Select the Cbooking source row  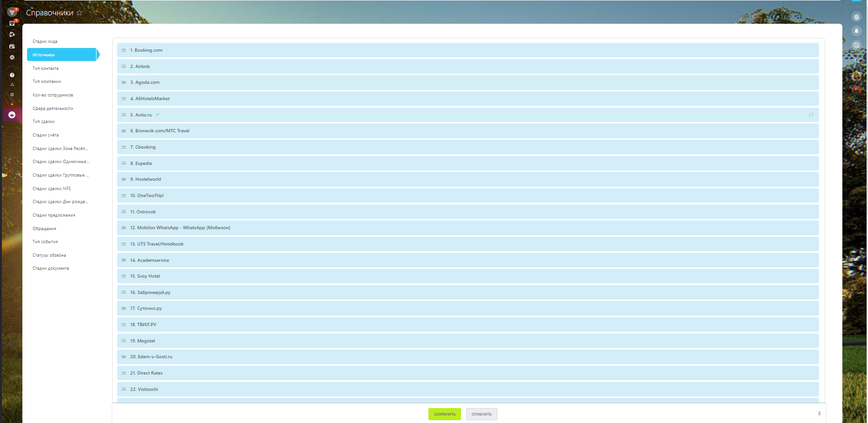tap(468, 147)
